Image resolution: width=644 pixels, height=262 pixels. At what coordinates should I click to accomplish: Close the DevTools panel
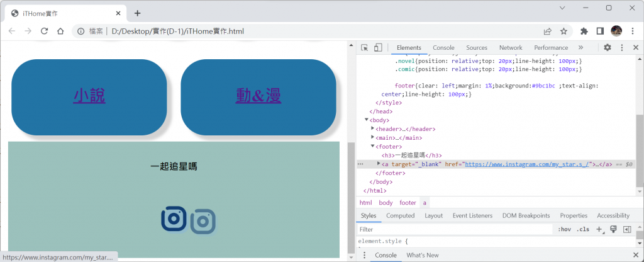(635, 48)
